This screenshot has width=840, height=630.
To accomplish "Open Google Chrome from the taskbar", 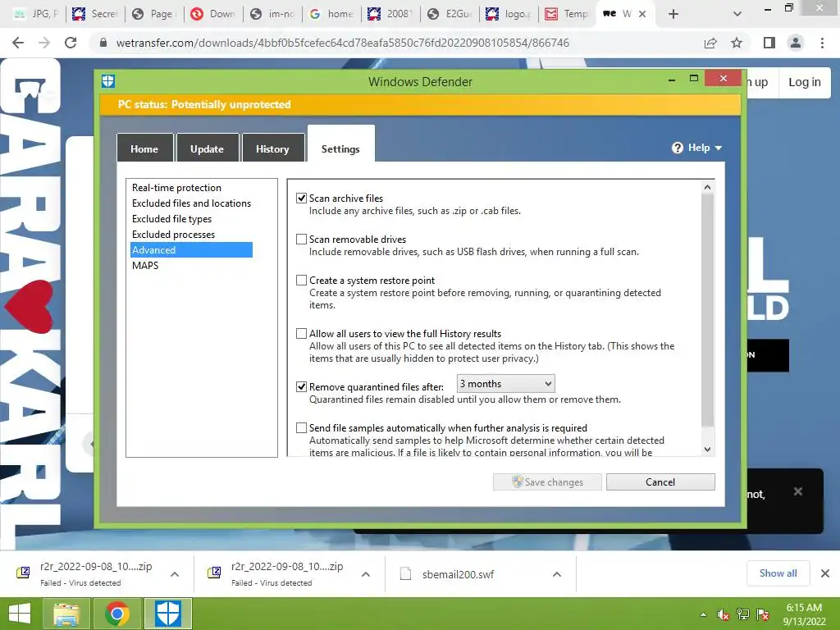I will point(117,614).
